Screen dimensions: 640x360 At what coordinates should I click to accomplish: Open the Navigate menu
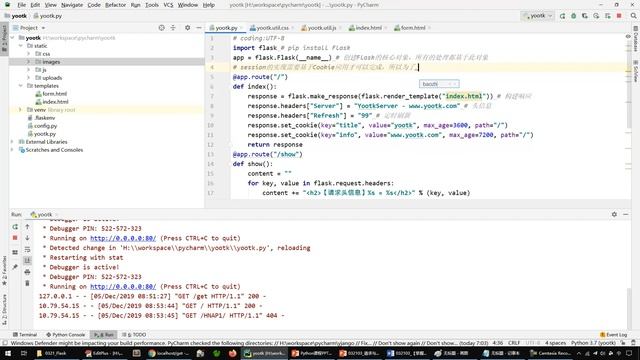[72, 5]
